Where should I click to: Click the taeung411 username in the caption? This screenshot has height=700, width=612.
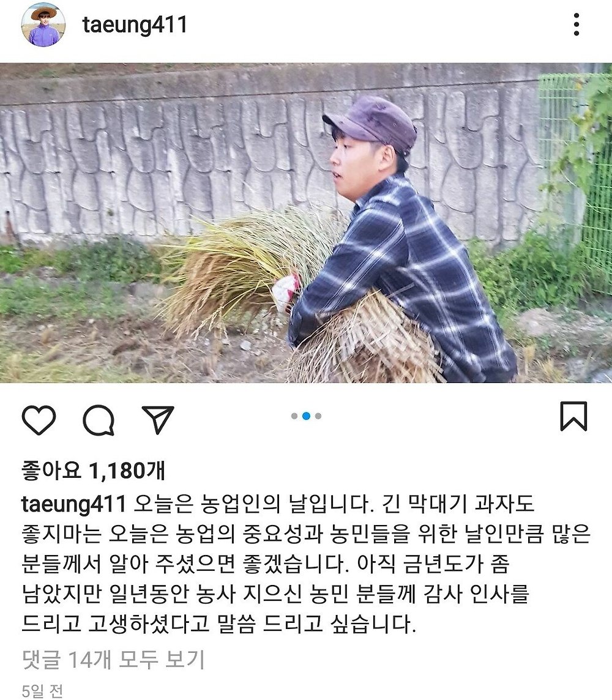point(73,504)
